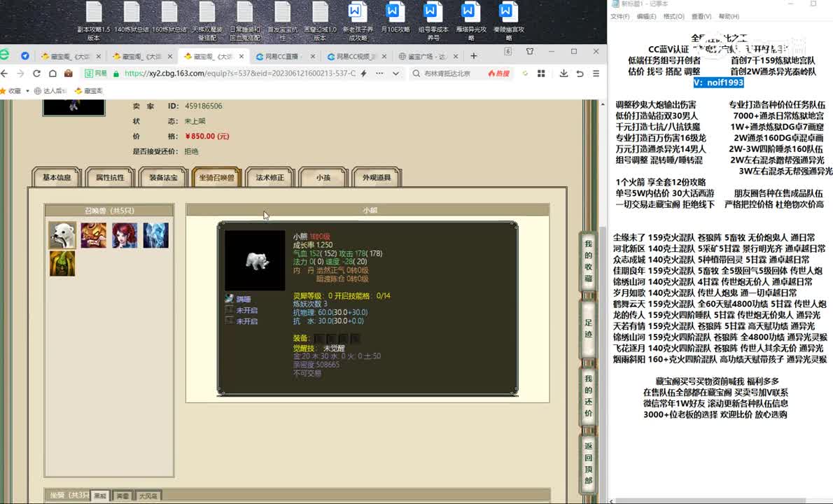Open the 藏宝阁 bookmark in bookmarks bar
Screen dimensions: 833x504
[x=89, y=91]
